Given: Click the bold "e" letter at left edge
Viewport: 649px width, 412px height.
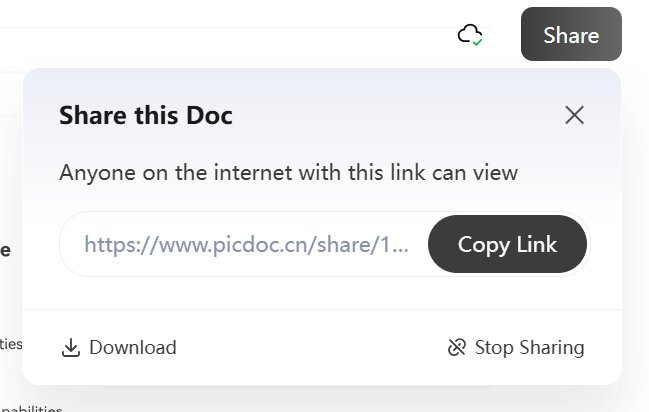Looking at the screenshot, I should point(6,250).
